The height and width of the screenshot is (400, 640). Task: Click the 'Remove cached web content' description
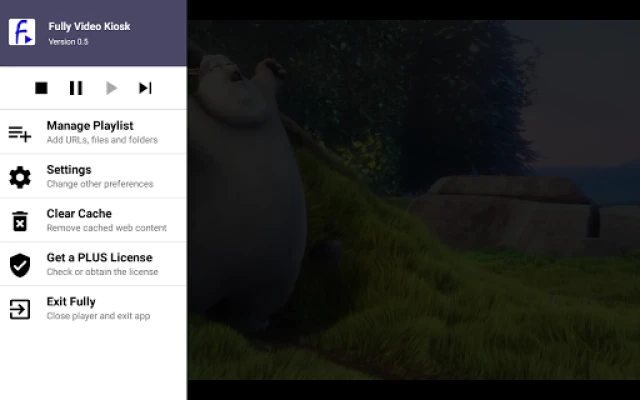(x=106, y=228)
